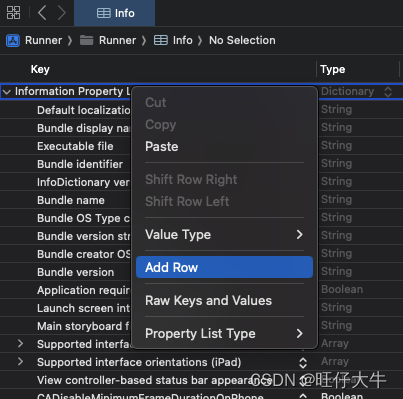The image size is (403, 399).
Task: Select the Info editor tab
Action: [115, 13]
